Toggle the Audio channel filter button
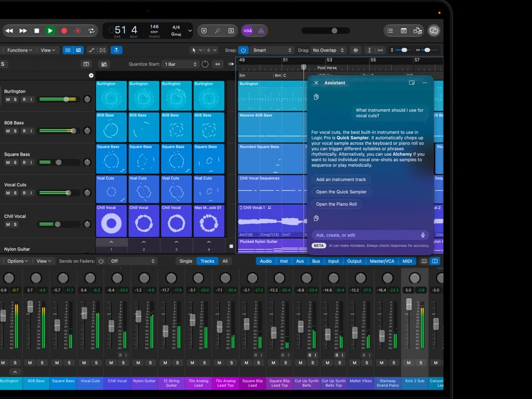 coord(265,261)
